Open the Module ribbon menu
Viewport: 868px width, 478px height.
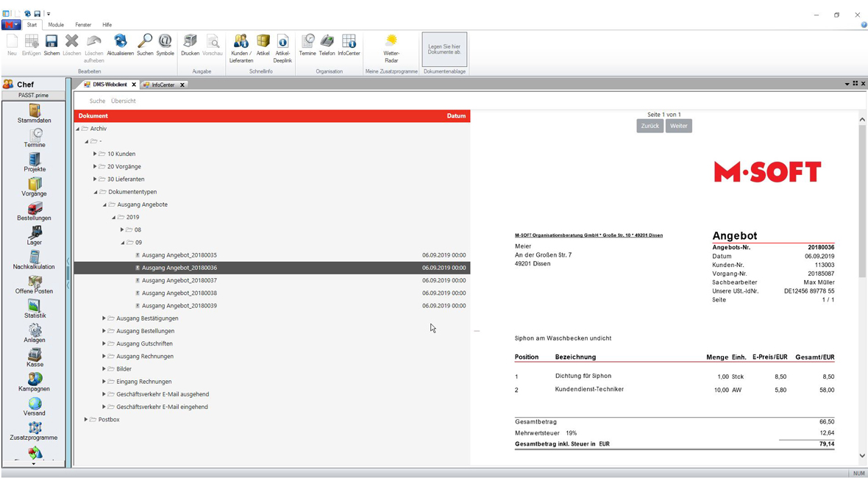[56, 25]
